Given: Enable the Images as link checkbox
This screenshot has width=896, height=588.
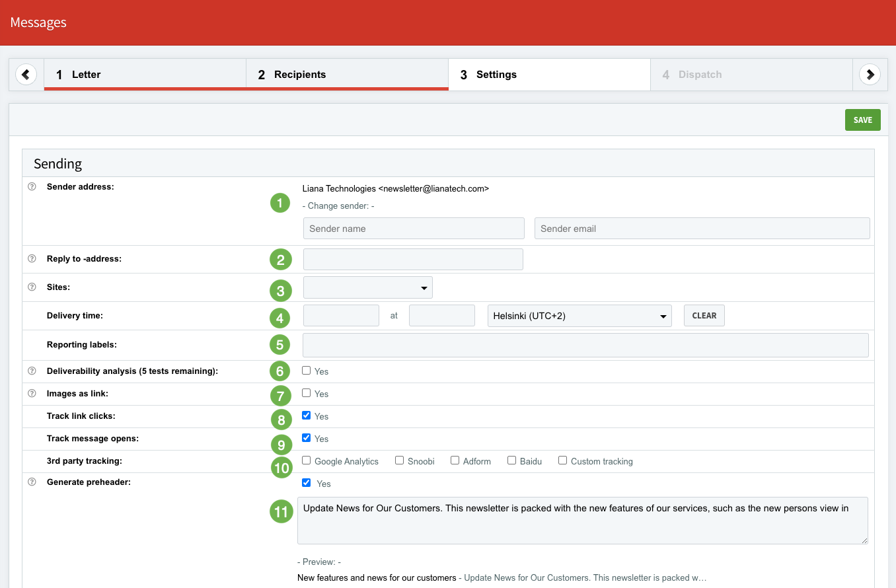Looking at the screenshot, I should click(306, 393).
